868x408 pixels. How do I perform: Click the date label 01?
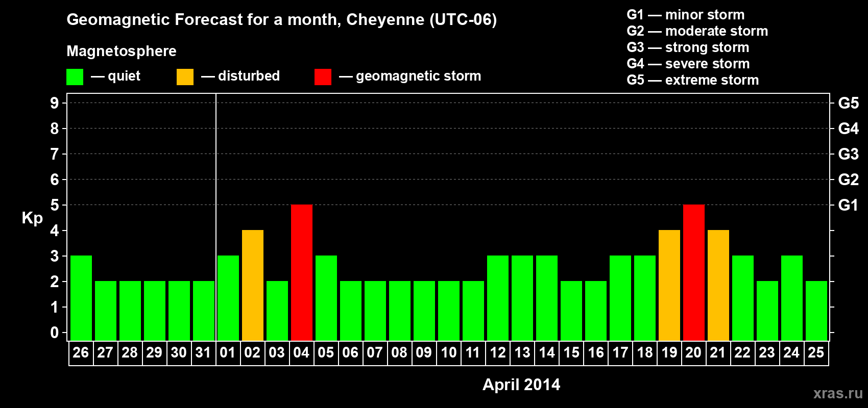[228, 352]
